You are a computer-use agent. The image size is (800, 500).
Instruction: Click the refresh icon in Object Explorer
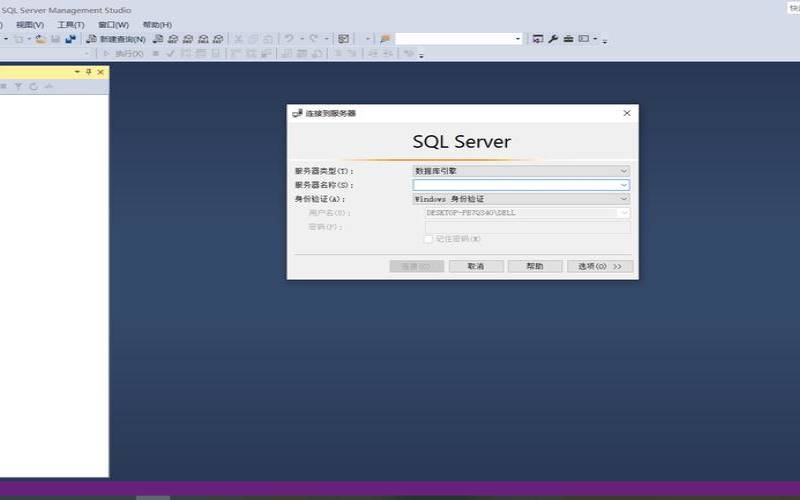pyautogui.click(x=33, y=87)
